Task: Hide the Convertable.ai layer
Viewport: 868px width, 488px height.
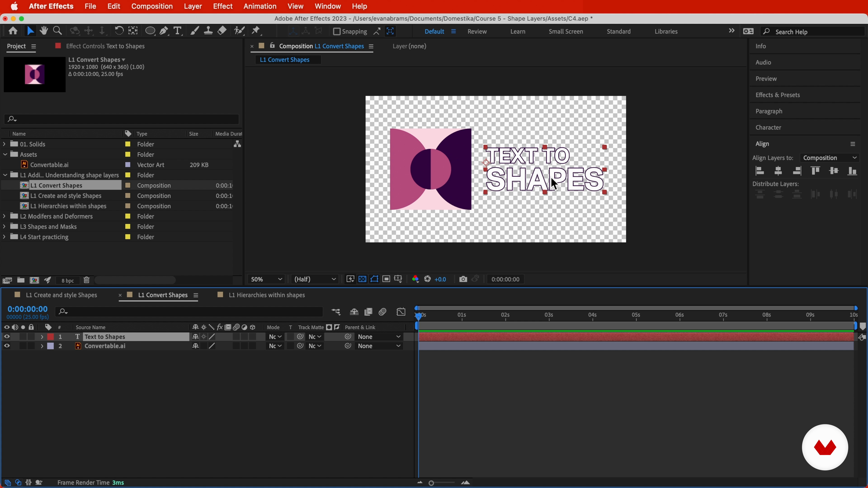Action: click(7, 346)
